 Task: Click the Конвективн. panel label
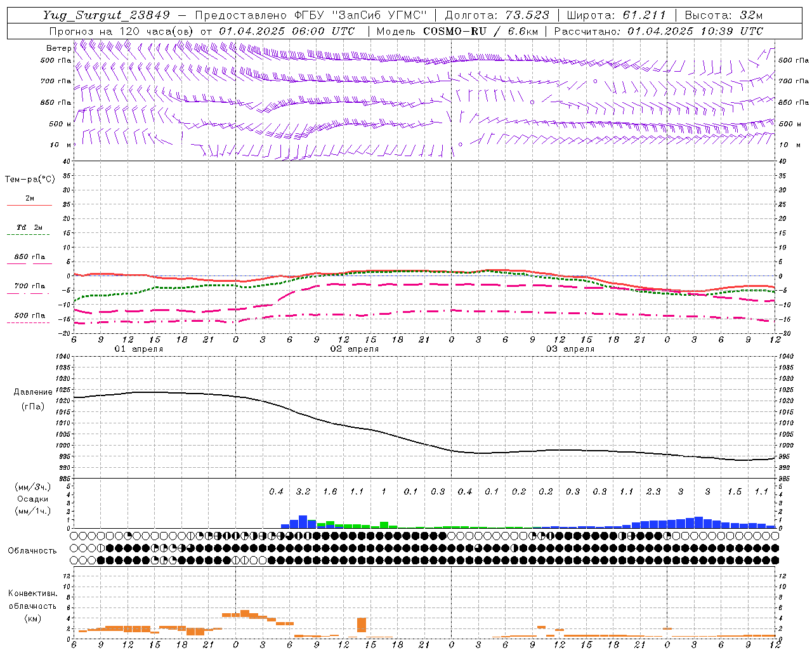32,594
